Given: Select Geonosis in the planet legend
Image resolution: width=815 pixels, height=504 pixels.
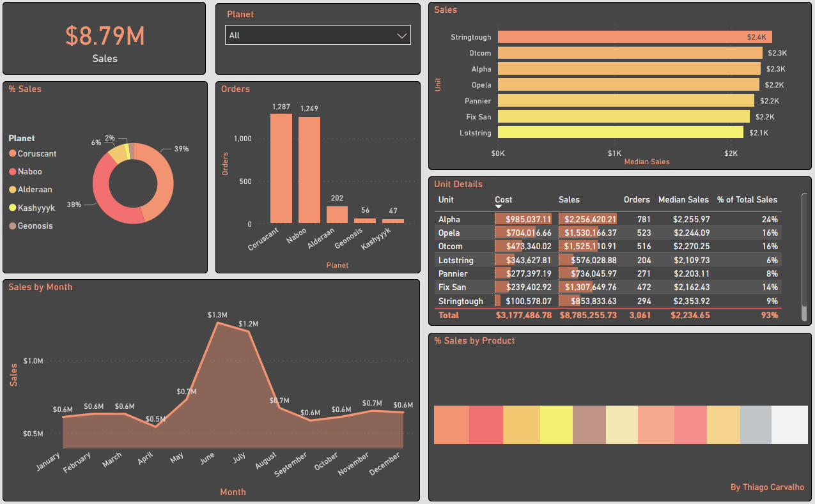Looking at the screenshot, I should [x=31, y=226].
